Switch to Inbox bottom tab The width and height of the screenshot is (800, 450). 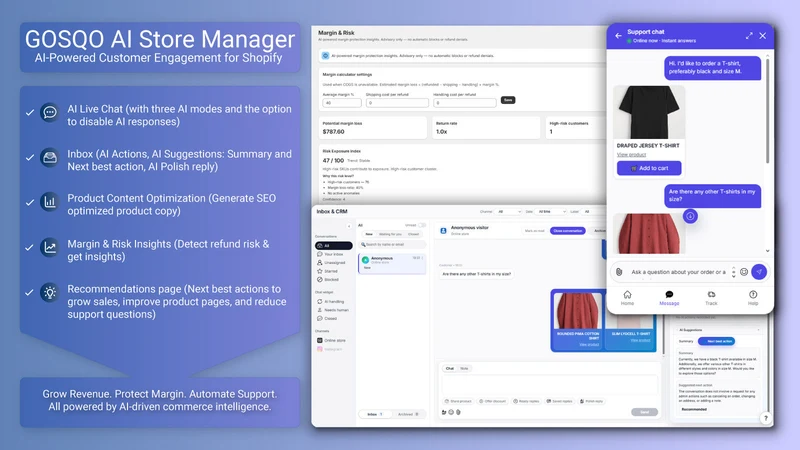coord(375,414)
